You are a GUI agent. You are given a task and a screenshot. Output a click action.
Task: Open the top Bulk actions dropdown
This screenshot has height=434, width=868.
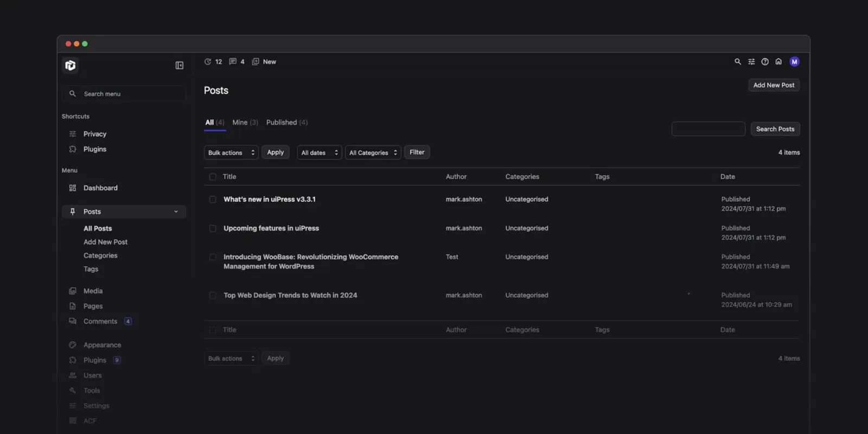pyautogui.click(x=231, y=153)
